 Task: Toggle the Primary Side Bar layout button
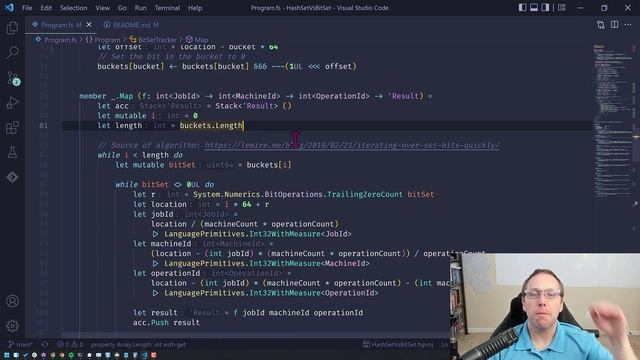click(x=522, y=8)
